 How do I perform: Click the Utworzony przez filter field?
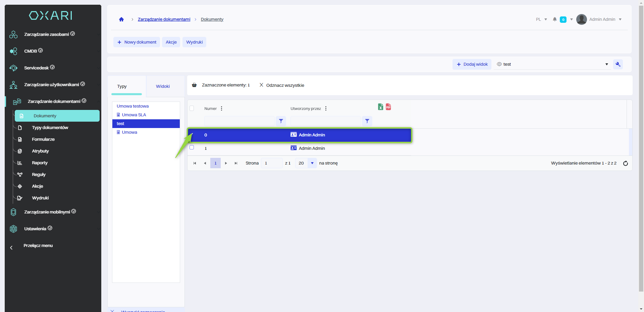(325, 121)
